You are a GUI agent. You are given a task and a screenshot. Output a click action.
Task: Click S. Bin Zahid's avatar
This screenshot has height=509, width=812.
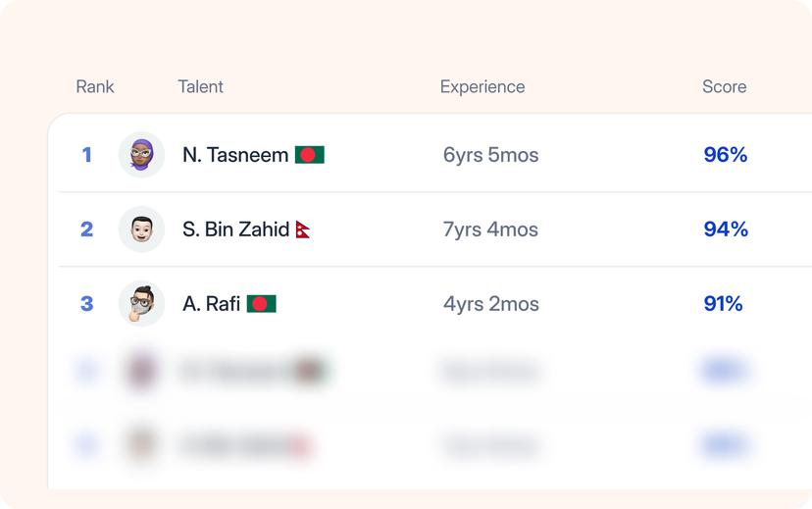pos(141,229)
